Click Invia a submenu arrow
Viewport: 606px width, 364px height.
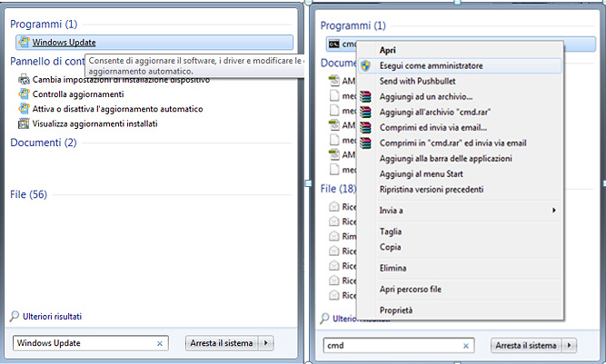point(554,211)
